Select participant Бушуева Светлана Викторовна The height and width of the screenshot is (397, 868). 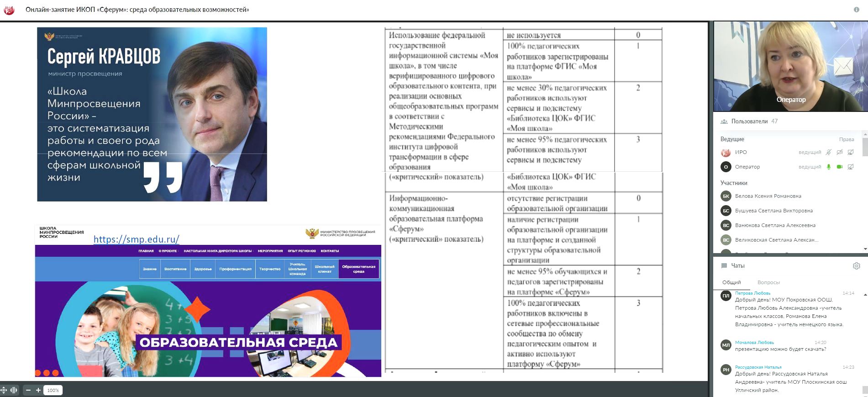click(x=774, y=211)
